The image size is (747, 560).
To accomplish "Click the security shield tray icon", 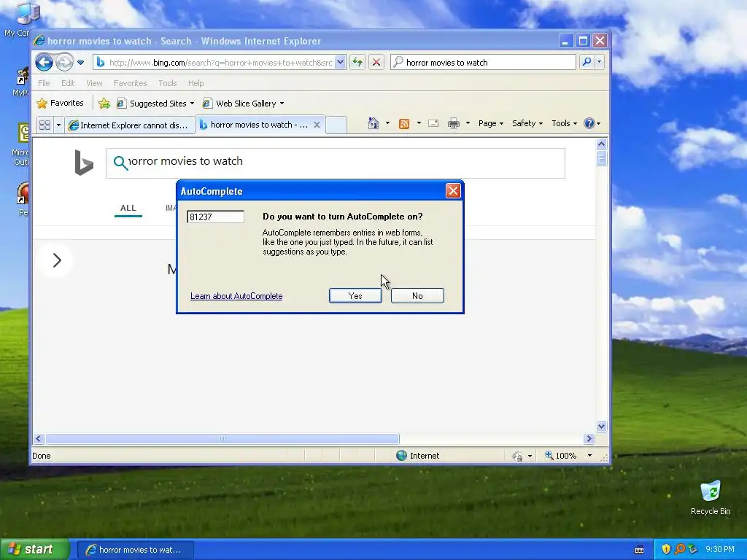I will (666, 549).
